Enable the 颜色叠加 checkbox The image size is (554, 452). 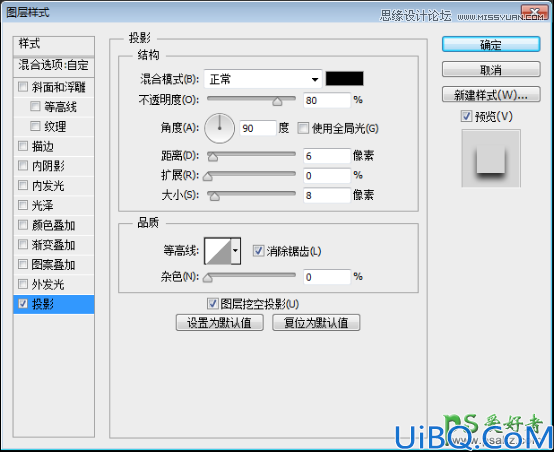23,225
